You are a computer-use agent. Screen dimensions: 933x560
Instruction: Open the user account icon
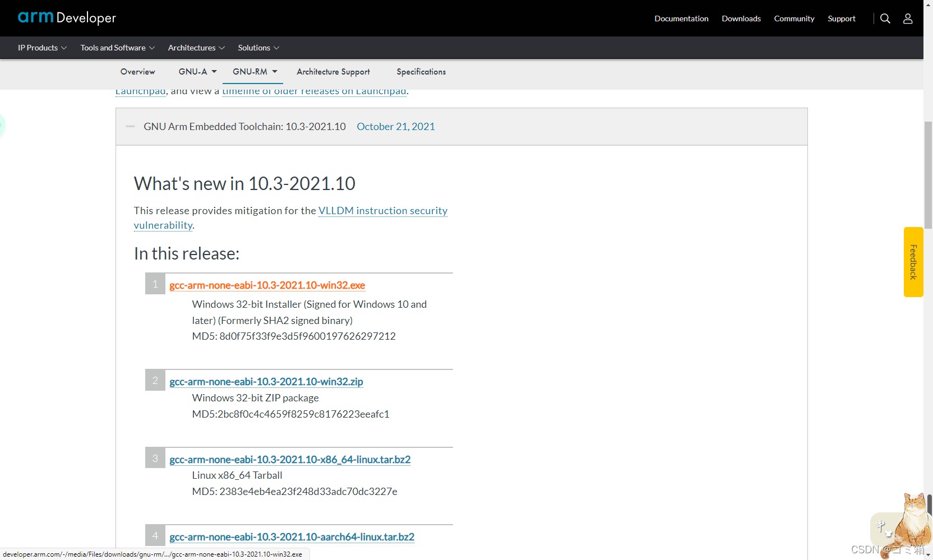pos(908,18)
